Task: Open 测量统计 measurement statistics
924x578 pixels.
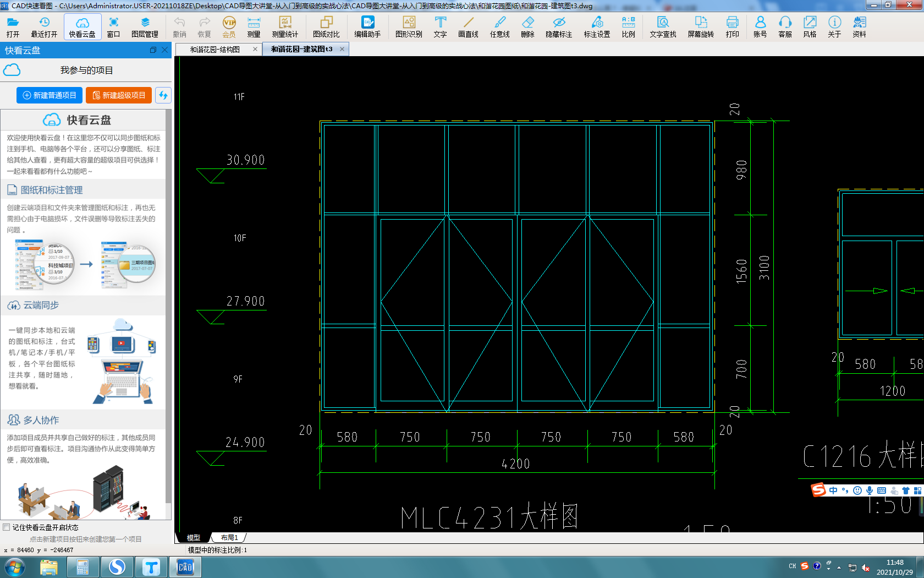Action: click(285, 26)
